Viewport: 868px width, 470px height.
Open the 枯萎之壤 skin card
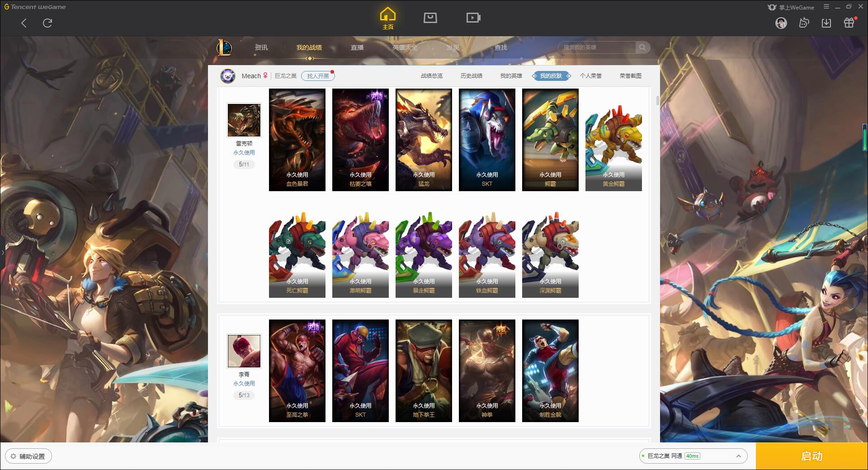(x=360, y=140)
